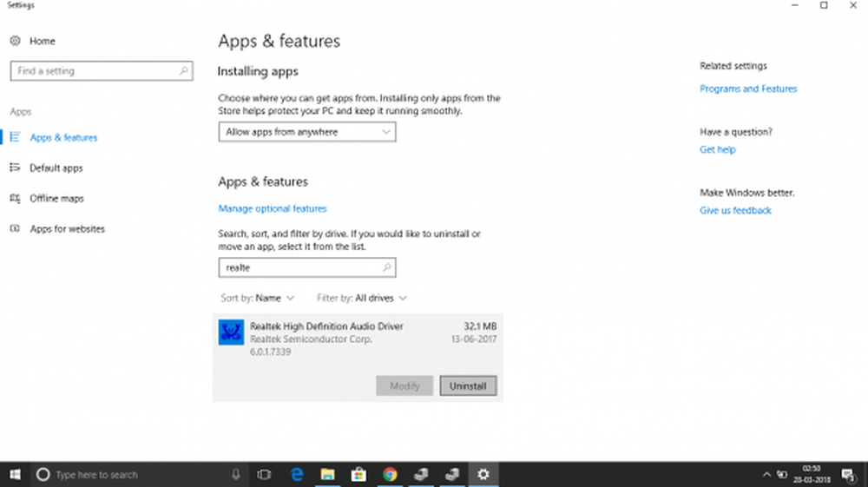This screenshot has height=487, width=868.
Task: Launch Microsoft Store from the taskbar
Action: [358, 474]
